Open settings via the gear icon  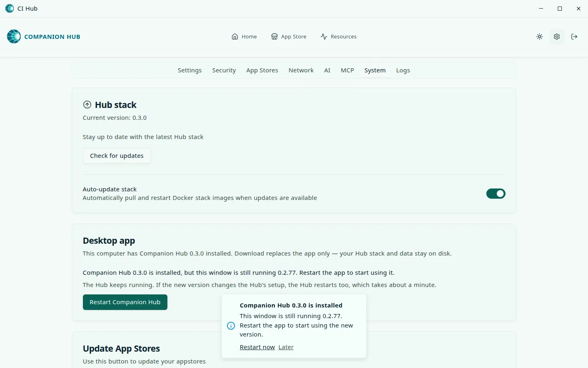click(557, 36)
